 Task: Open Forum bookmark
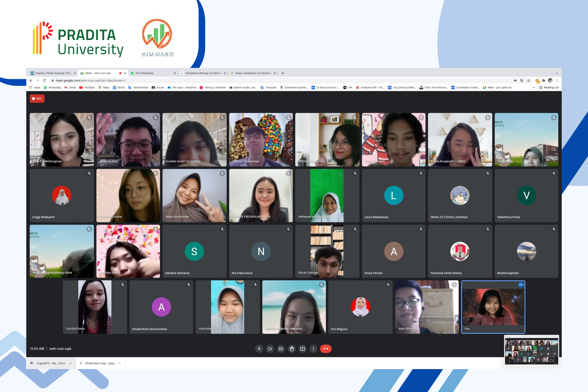coord(158,87)
